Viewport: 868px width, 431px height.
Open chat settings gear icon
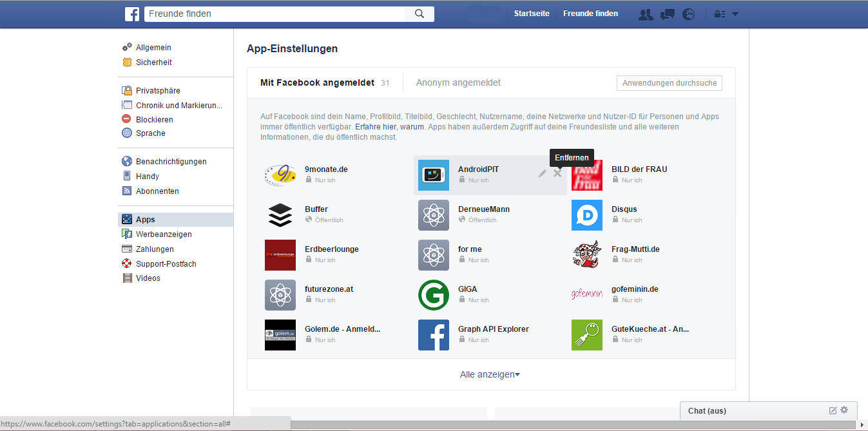[x=844, y=410]
